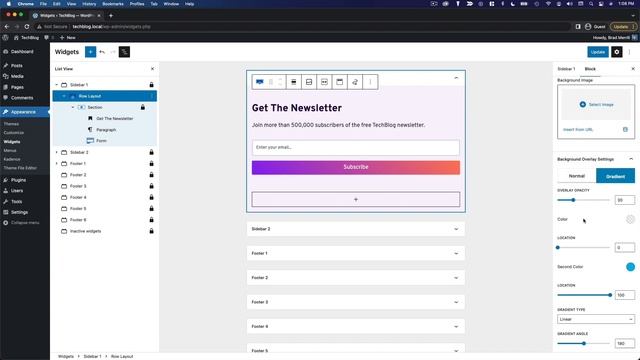Expand the Footer 3 widget area in canvas
This screenshot has width=640, height=360.
456,302
